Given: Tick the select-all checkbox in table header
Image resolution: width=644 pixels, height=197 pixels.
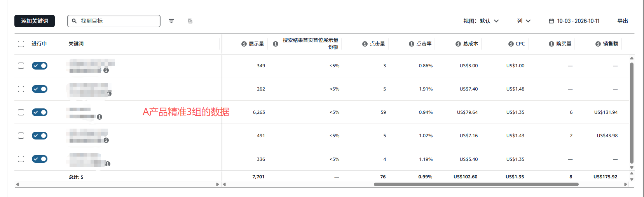Looking at the screenshot, I should (x=21, y=44).
